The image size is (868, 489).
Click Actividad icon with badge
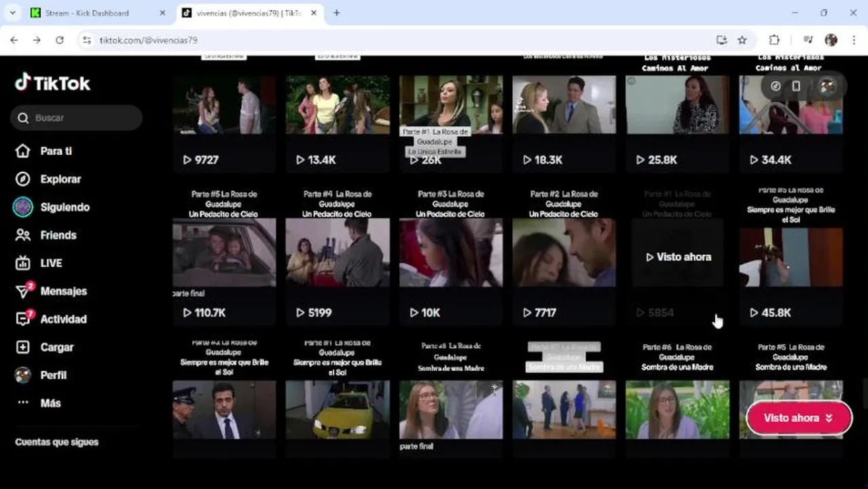pyautogui.click(x=24, y=318)
